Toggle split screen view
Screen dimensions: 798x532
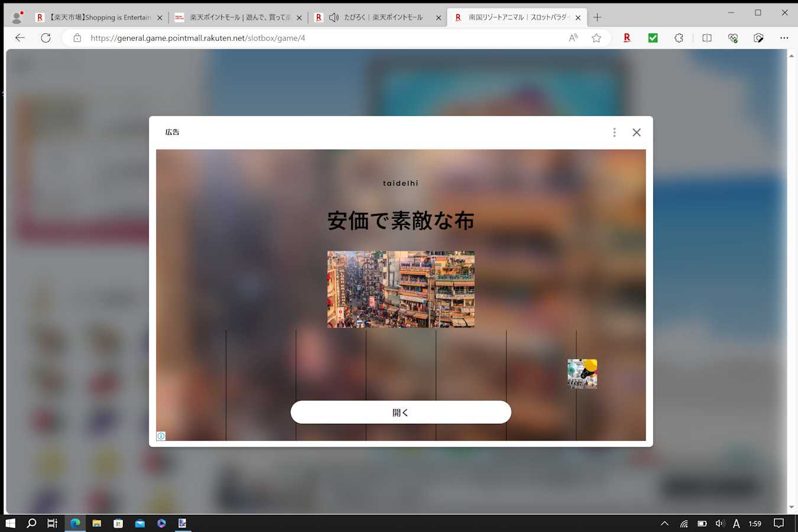(707, 38)
